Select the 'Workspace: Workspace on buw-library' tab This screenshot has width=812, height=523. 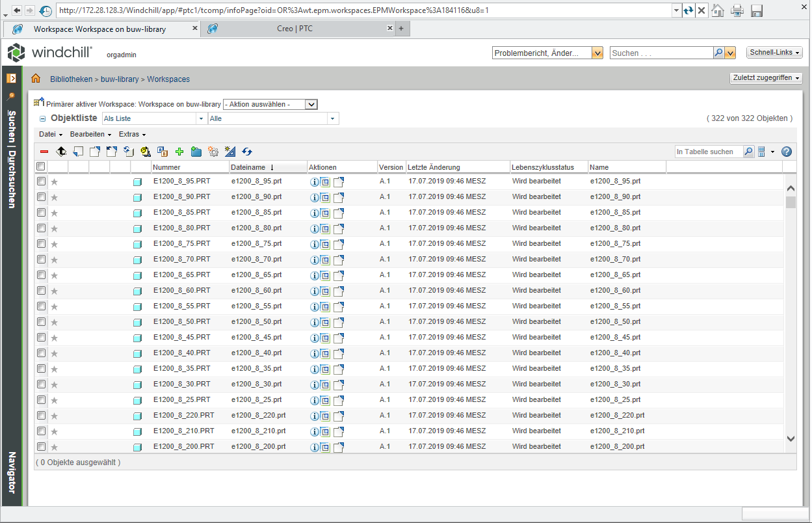coord(101,29)
